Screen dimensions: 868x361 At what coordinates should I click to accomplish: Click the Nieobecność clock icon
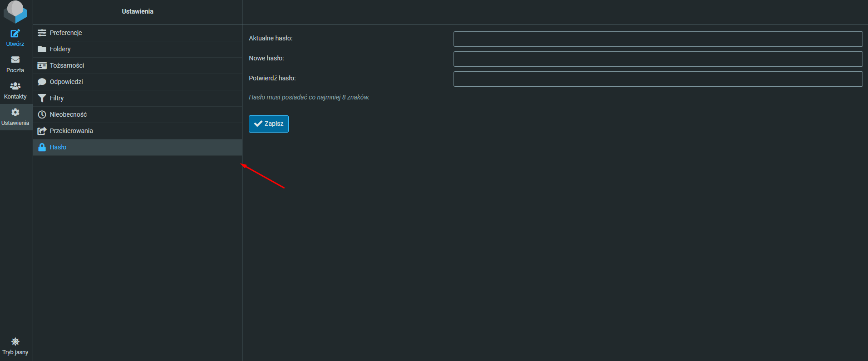click(42, 114)
